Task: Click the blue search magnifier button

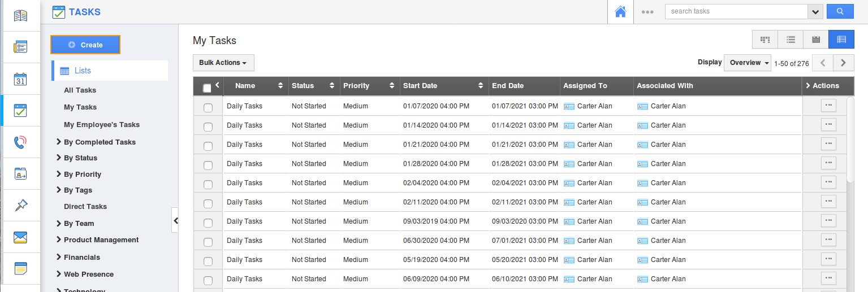Action: pyautogui.click(x=840, y=11)
